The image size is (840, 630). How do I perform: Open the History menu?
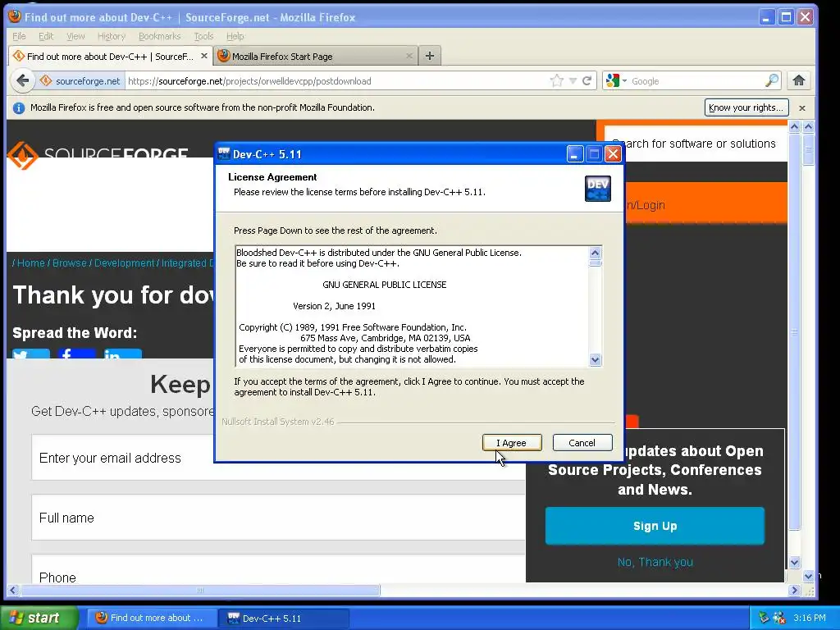[x=112, y=36]
